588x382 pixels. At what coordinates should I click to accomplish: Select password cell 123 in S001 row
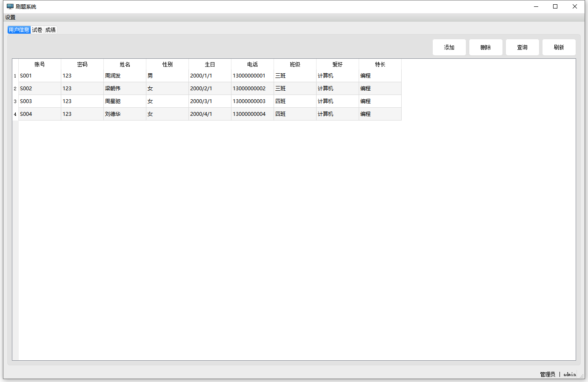pyautogui.click(x=82, y=76)
